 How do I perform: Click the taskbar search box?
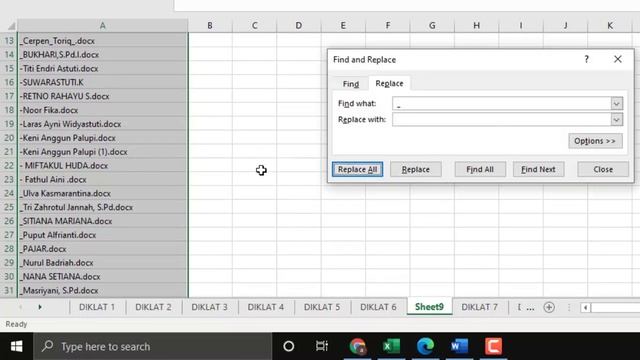click(153, 347)
